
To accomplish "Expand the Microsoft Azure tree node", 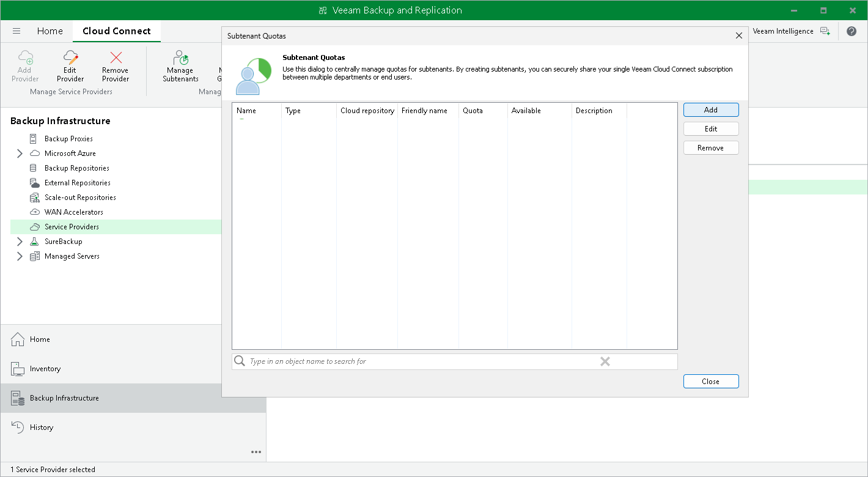I will [x=20, y=153].
